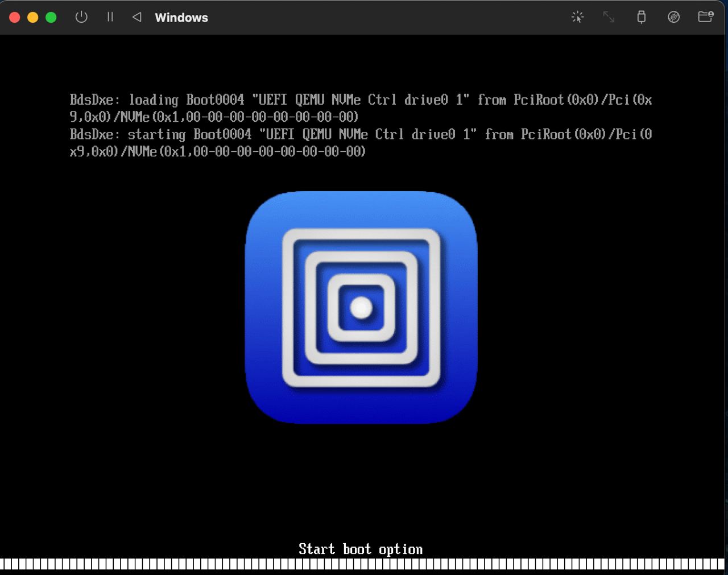The height and width of the screenshot is (575, 728).
Task: Pause the virtual machine
Action: [x=110, y=17]
